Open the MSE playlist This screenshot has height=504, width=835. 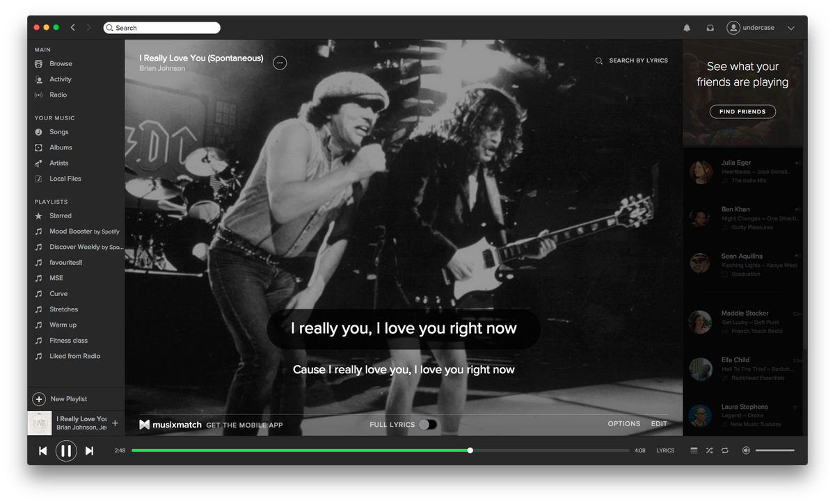click(x=56, y=278)
